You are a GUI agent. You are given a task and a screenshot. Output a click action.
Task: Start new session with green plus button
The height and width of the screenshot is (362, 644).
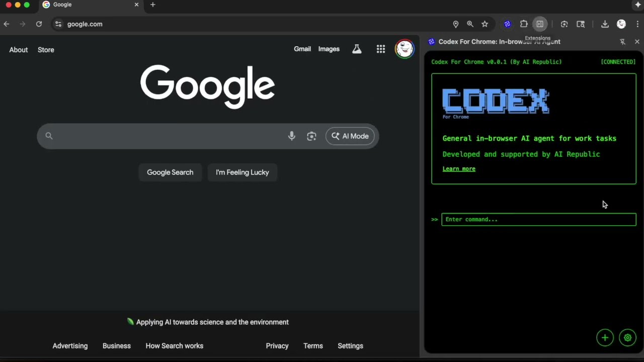605,338
